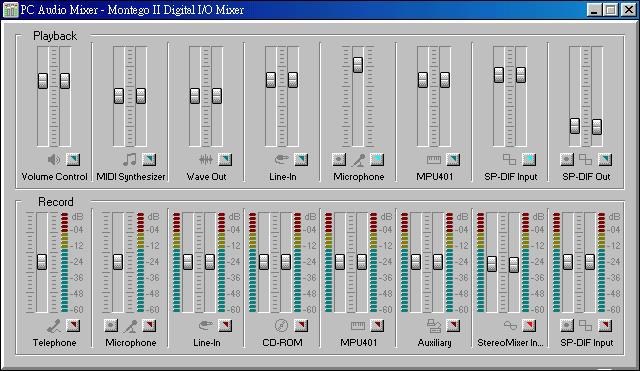The width and height of the screenshot is (640, 371).
Task: Click the playback SP-DIF Input left slider
Action: point(499,75)
